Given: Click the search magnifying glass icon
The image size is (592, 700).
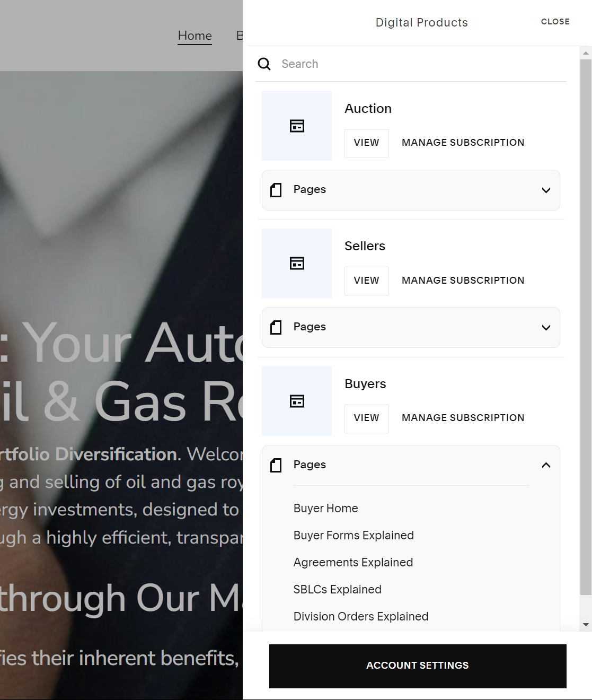Looking at the screenshot, I should coord(264,64).
